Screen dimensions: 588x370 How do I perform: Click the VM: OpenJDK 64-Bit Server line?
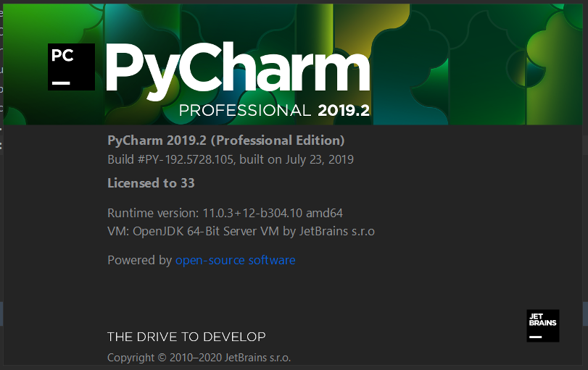click(x=241, y=232)
